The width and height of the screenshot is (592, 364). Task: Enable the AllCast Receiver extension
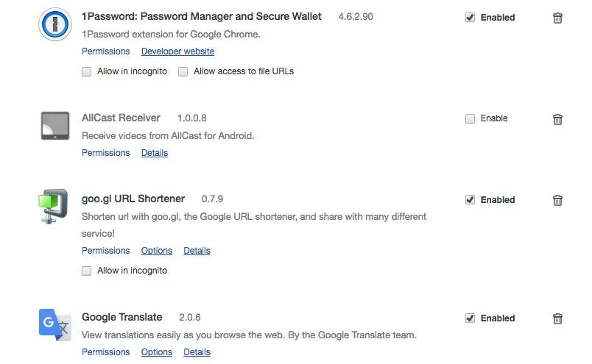click(x=470, y=118)
